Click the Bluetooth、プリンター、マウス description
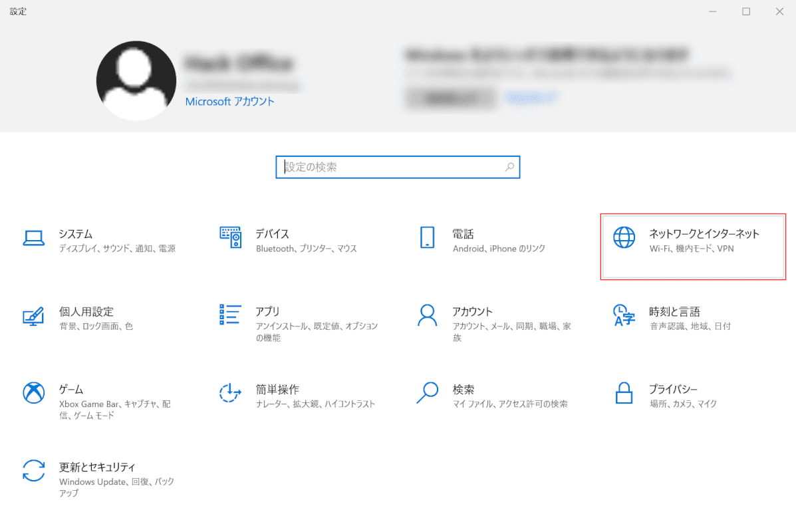The image size is (796, 532). [307, 249]
